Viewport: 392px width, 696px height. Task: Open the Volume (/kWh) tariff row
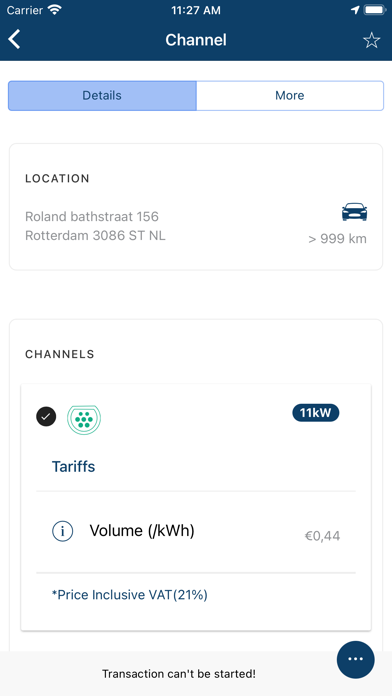click(196, 532)
